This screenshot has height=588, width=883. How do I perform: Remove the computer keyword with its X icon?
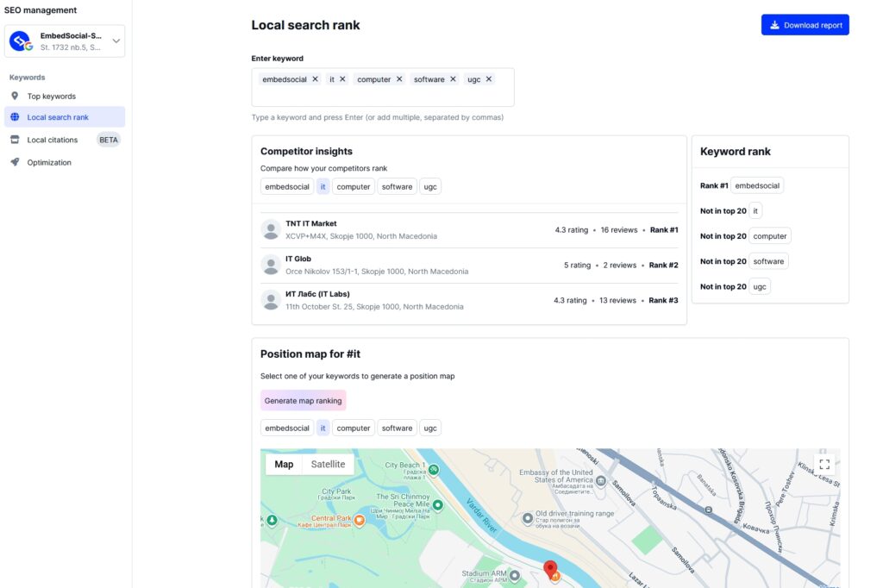click(399, 79)
